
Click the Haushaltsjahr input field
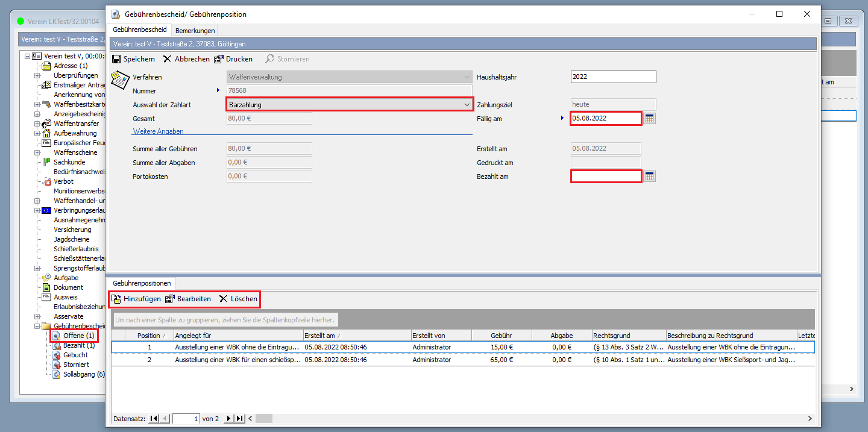point(612,77)
